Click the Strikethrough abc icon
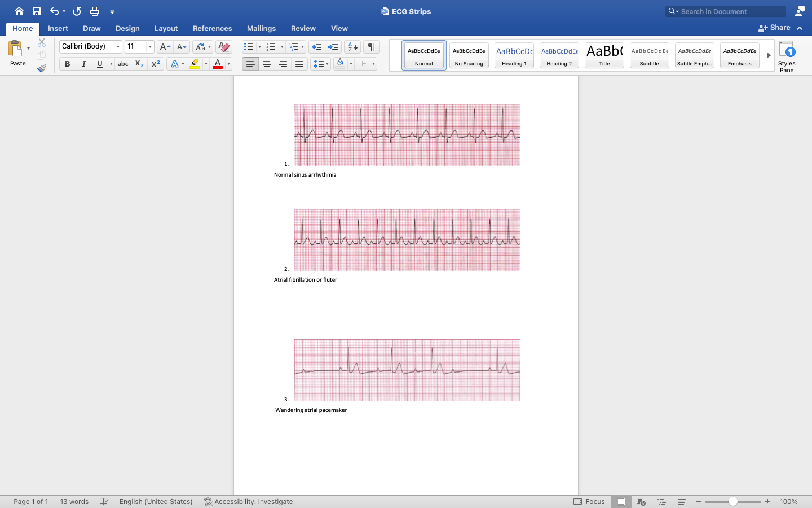Screen dimensions: 812x508 [x=123, y=64]
